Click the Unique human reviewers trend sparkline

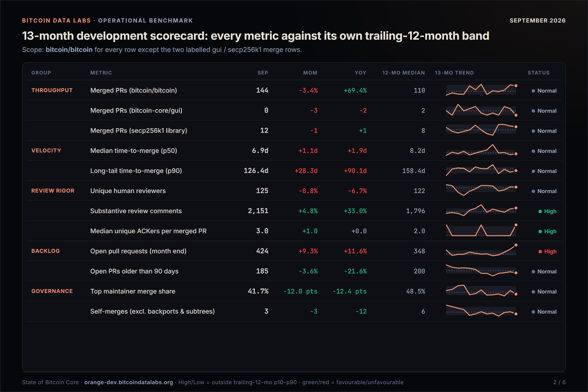click(x=481, y=190)
